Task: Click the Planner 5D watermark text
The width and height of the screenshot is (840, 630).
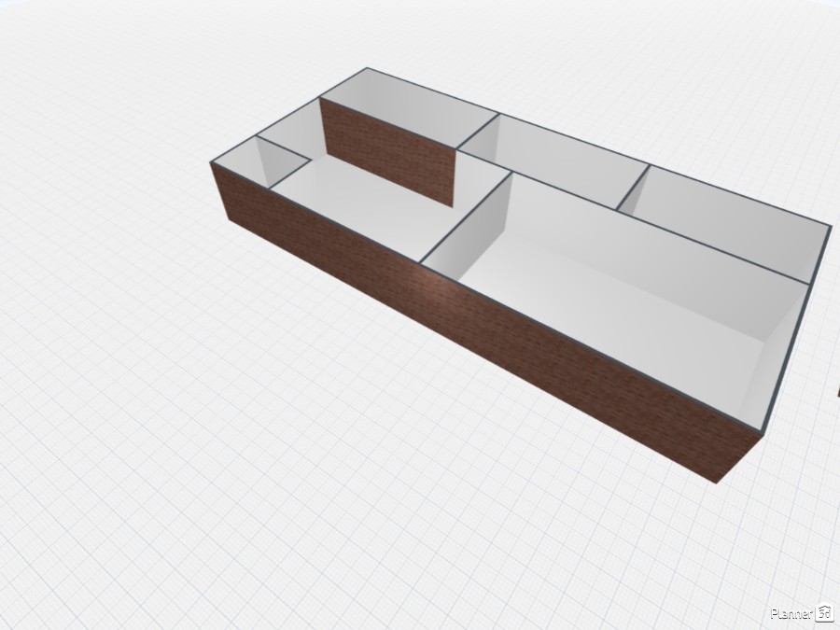Action: pyautogui.click(x=791, y=613)
